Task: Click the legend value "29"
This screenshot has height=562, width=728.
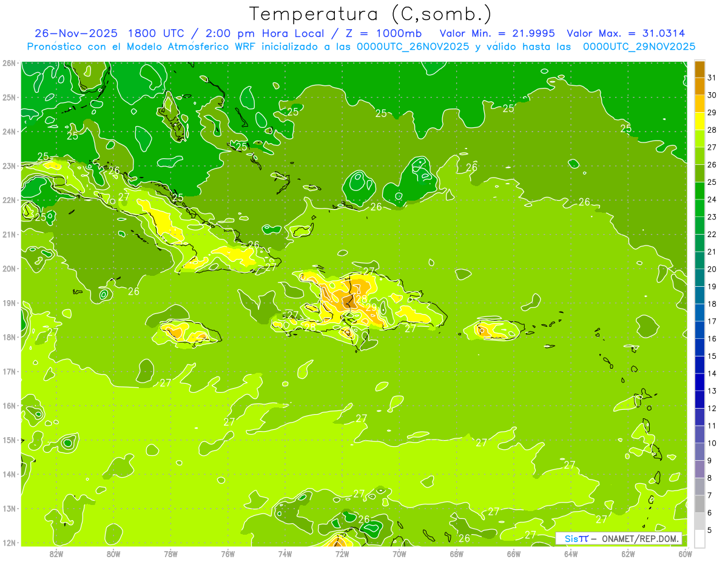Action: [x=712, y=113]
